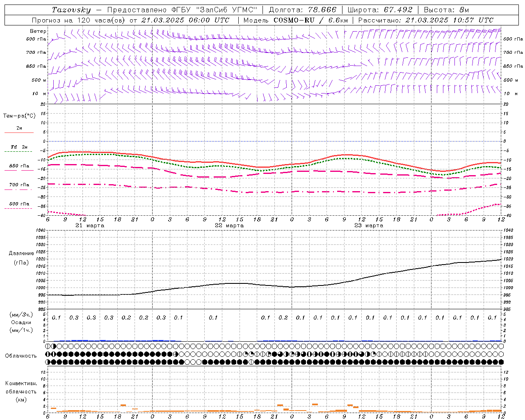
Task: Click the "Прогноз на 120 часа(ов)" header text
Action: 79,20
